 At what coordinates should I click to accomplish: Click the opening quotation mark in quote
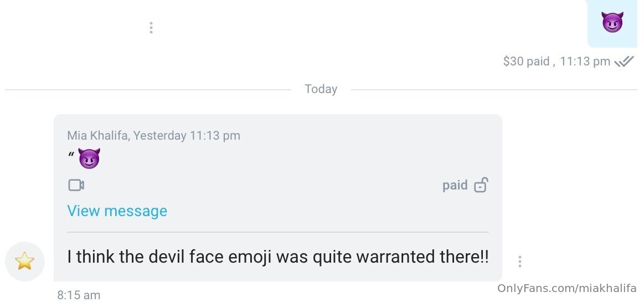click(x=71, y=155)
